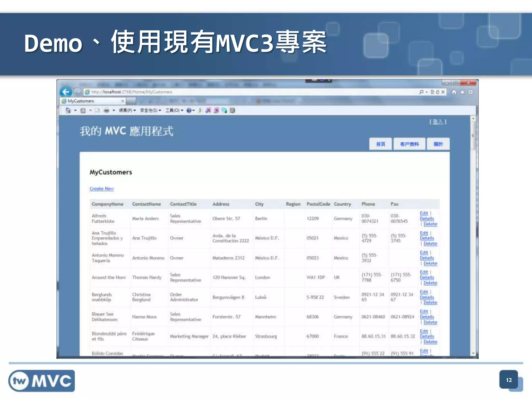Open browser Home page icon

click(x=454, y=92)
